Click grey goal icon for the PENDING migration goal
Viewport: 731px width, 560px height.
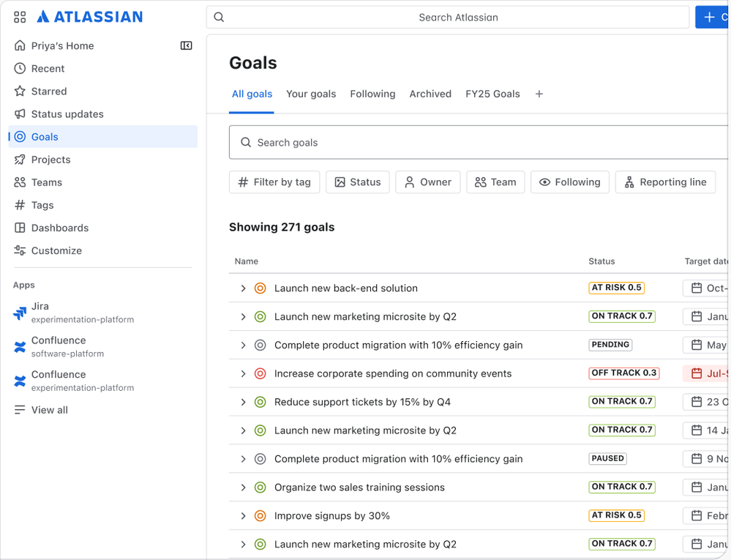[x=260, y=345]
